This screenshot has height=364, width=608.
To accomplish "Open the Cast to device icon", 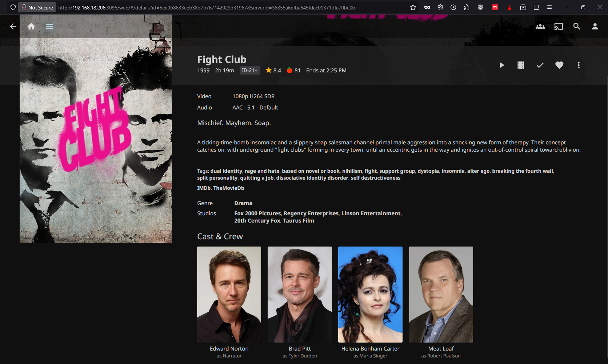I will (x=559, y=26).
